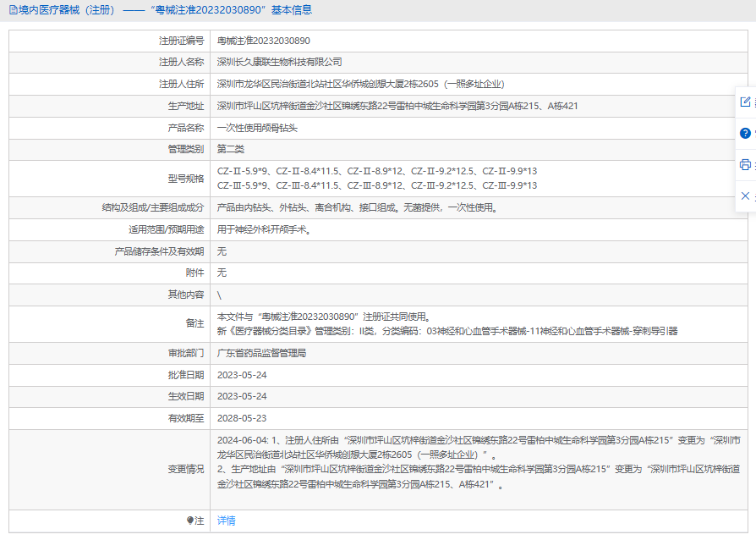Select product name 一次性使用颅骨钻头

(x=257, y=128)
